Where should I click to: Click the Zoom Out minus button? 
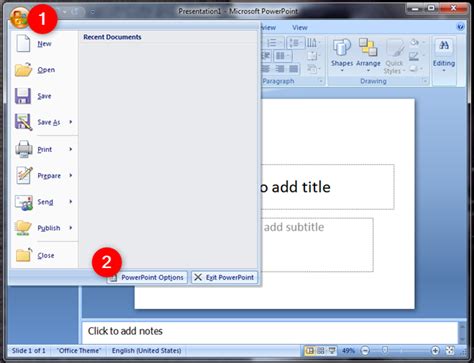pos(365,351)
